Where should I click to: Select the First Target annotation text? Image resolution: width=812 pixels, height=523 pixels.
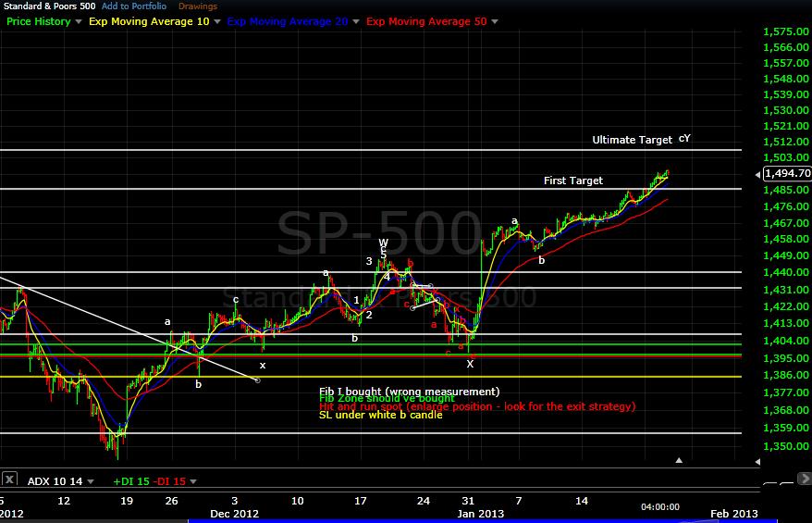click(573, 181)
